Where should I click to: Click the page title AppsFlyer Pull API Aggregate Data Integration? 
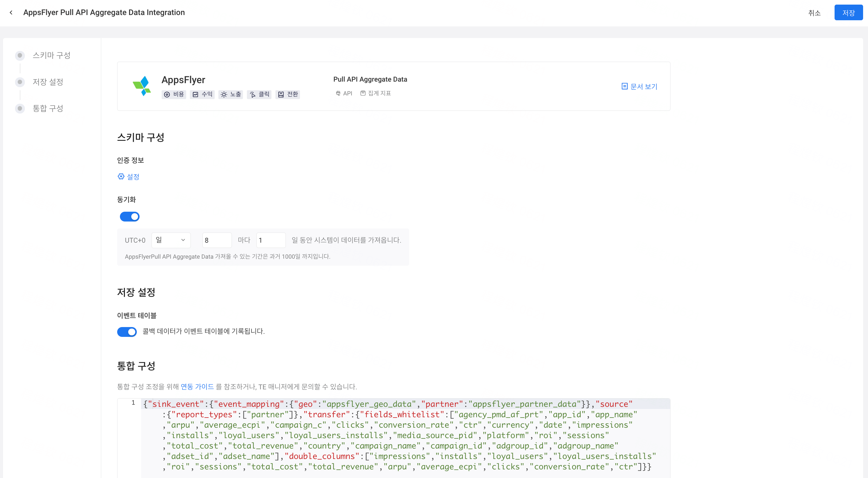(x=104, y=13)
